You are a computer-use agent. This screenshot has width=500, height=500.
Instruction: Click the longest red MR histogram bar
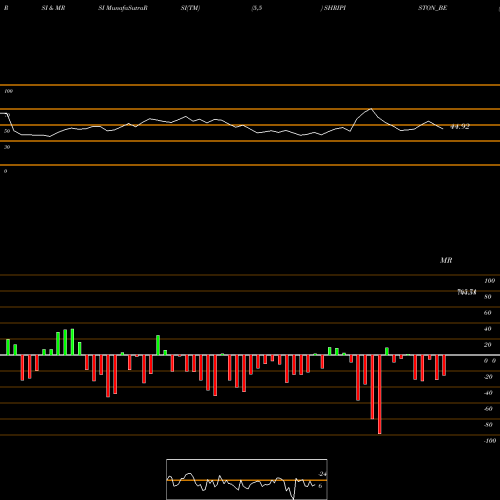pos(379,394)
